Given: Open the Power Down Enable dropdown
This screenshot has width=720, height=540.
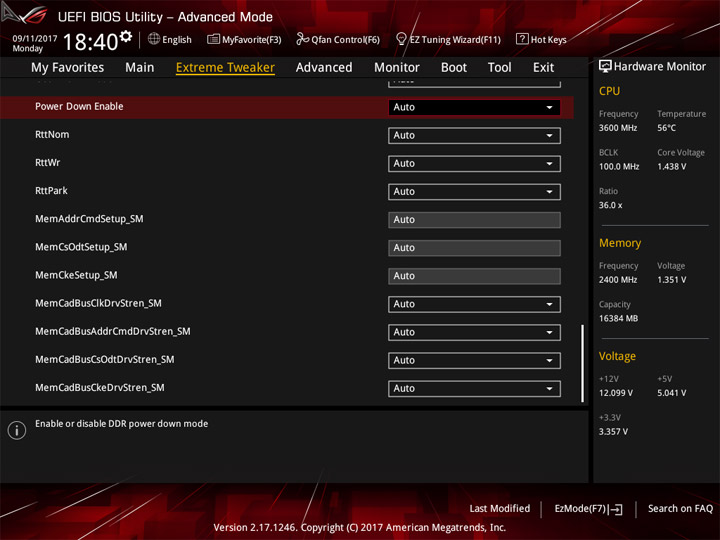Looking at the screenshot, I should [x=474, y=107].
